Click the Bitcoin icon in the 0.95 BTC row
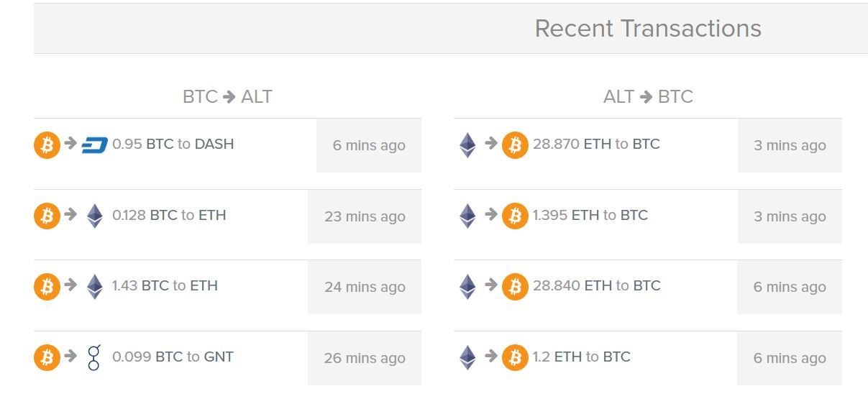 click(47, 145)
